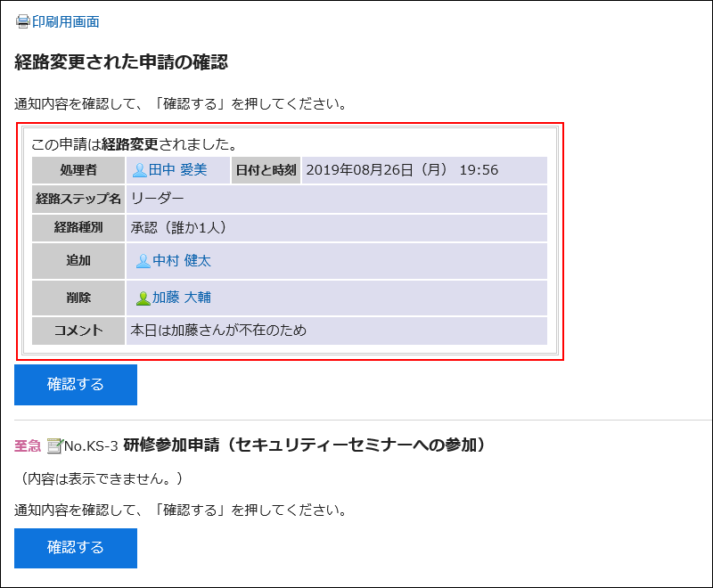The width and height of the screenshot is (713, 588).
Task: Open 中村 健太 user profile link
Action: pos(182,261)
